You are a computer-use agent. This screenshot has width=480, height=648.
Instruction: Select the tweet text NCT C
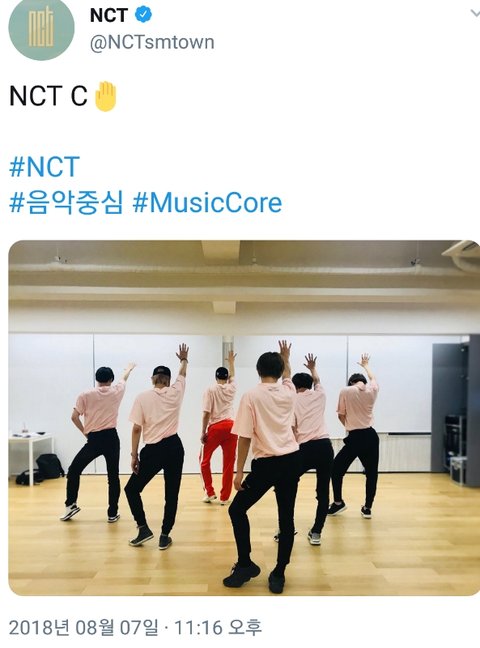point(48,96)
